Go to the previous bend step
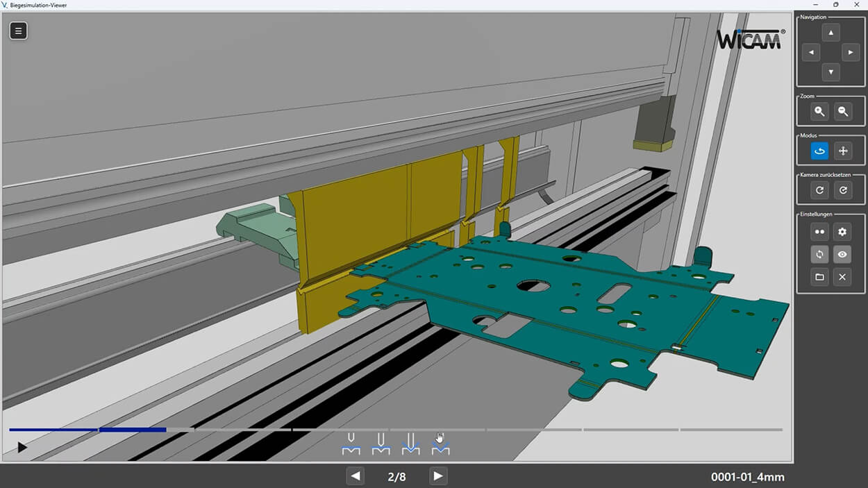 pos(355,476)
